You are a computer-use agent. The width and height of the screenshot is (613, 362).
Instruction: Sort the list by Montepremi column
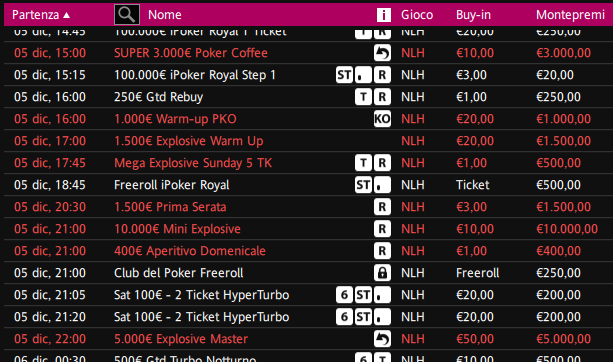click(570, 15)
